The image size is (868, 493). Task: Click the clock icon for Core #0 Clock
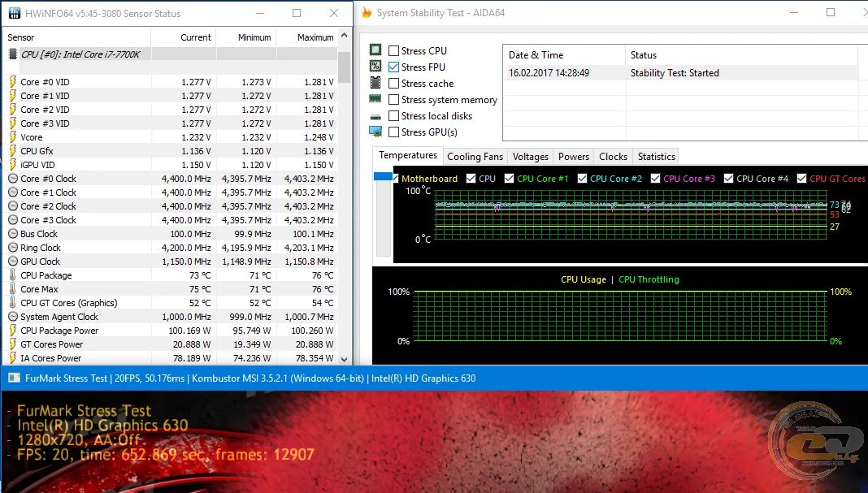click(x=13, y=178)
